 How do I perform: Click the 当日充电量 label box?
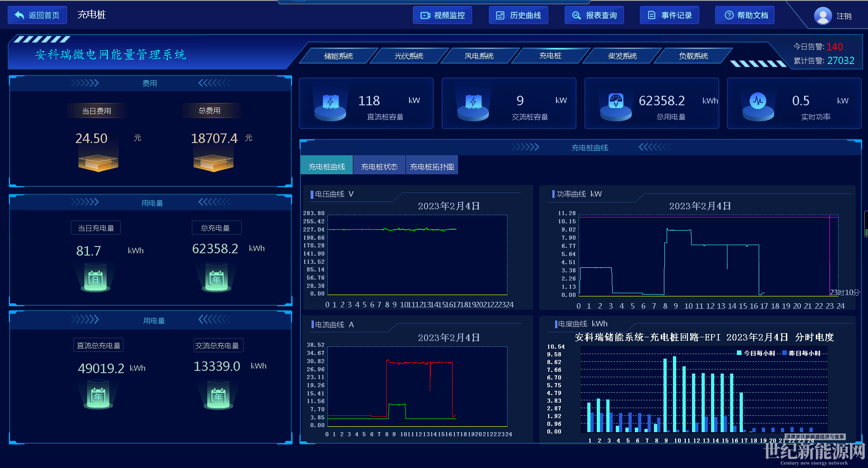coord(96,228)
